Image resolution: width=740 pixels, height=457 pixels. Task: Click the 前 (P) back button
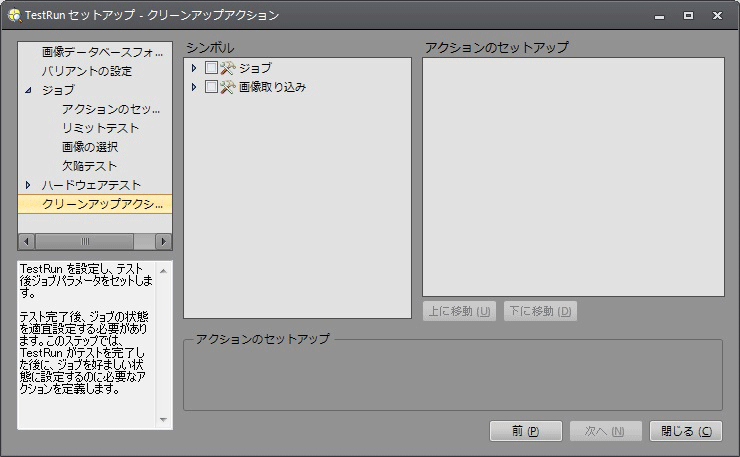click(526, 431)
